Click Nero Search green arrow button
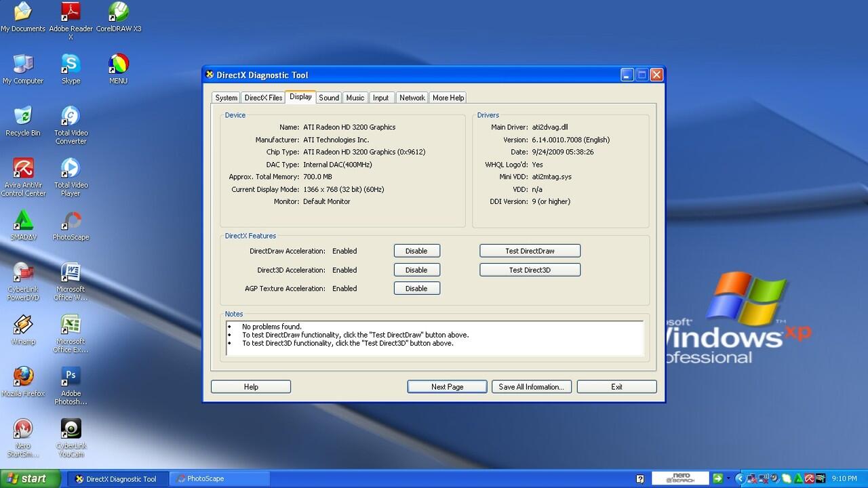Screen dimensions: 868x488 tap(717, 479)
